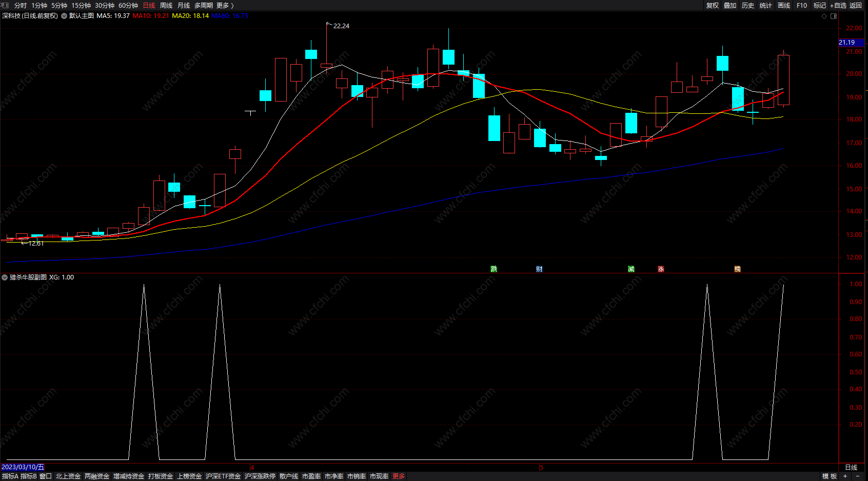This screenshot has width=868, height=481.
Task: Click the 涨 event marker on chart
Action: pos(661,269)
